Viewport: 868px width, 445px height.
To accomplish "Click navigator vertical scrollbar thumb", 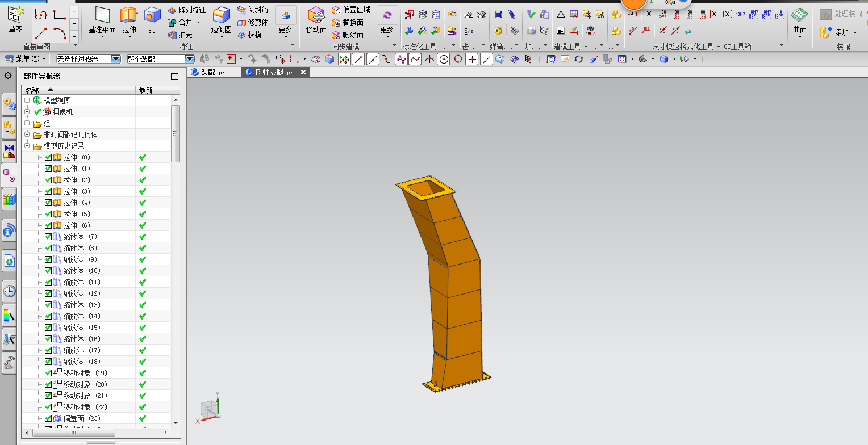I will [x=176, y=133].
